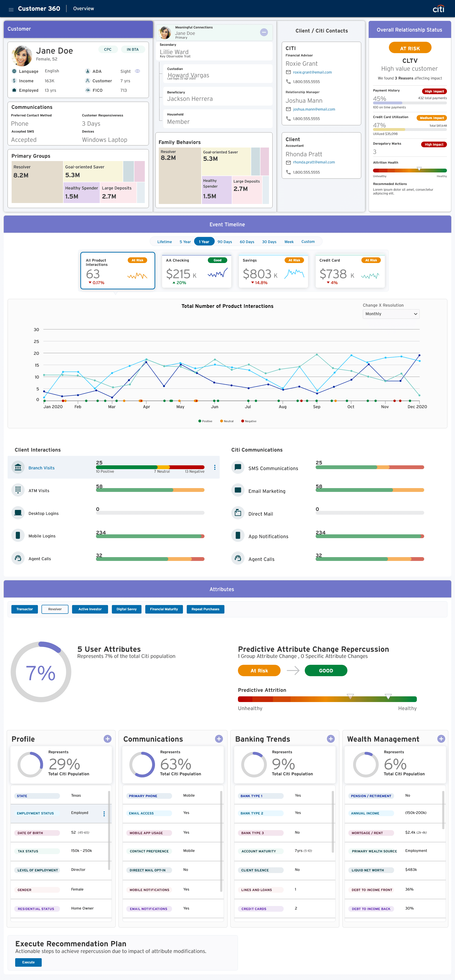Click the Language globe icon
Image resolution: width=455 pixels, height=980 pixels.
click(14, 71)
